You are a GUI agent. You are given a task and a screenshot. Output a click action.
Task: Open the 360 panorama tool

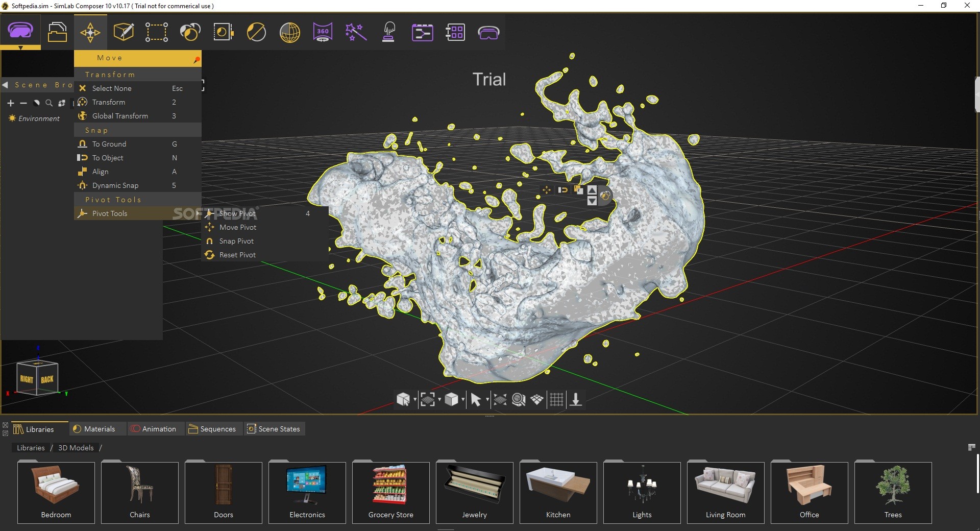point(323,32)
